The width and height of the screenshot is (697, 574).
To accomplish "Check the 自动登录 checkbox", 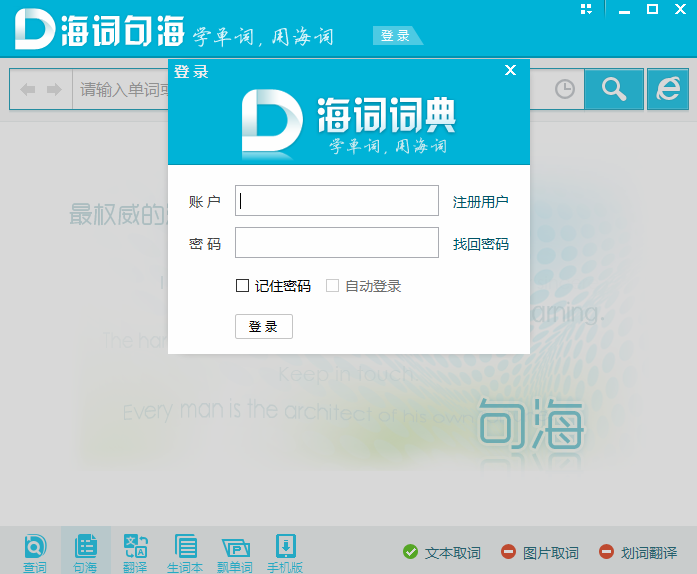I will (332, 285).
